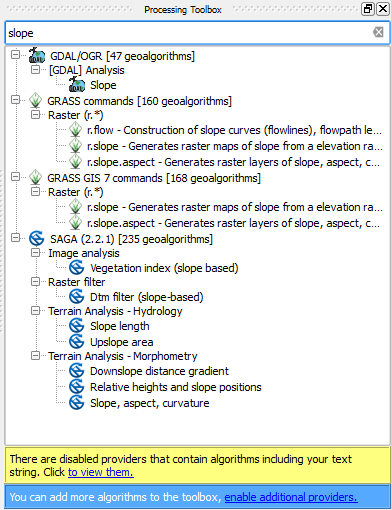The height and width of the screenshot is (510, 392).
Task: Click the 'Processing Toolbox' panel title
Action: [x=183, y=10]
